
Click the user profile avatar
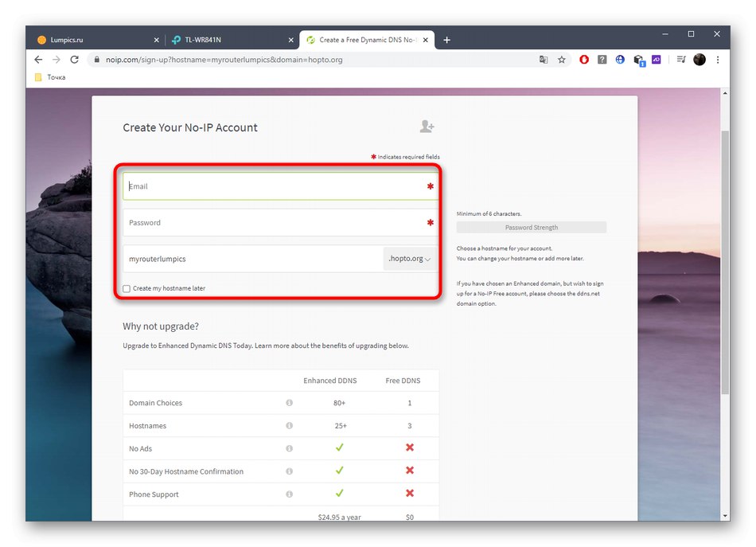[699, 60]
